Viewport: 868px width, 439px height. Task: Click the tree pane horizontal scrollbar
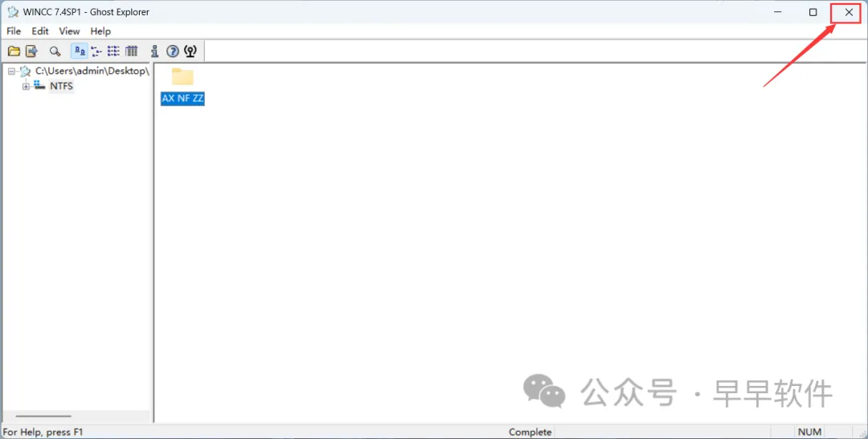pos(43,416)
